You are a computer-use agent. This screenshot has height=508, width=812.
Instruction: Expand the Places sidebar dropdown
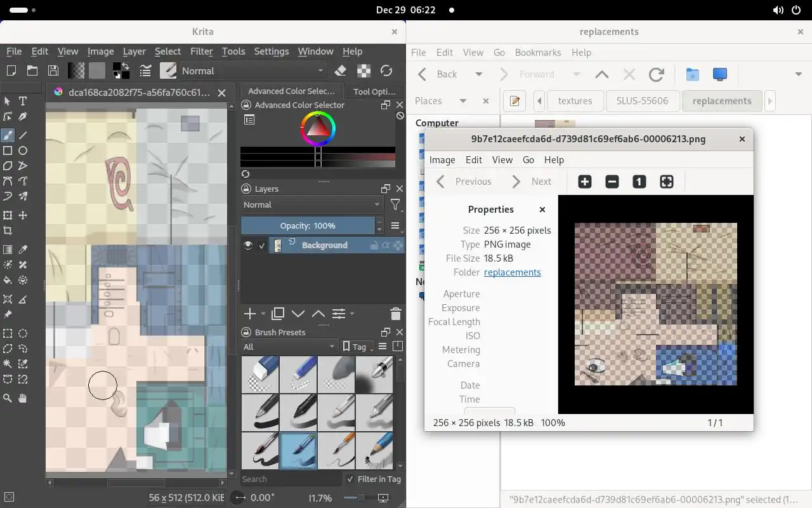[x=463, y=101]
